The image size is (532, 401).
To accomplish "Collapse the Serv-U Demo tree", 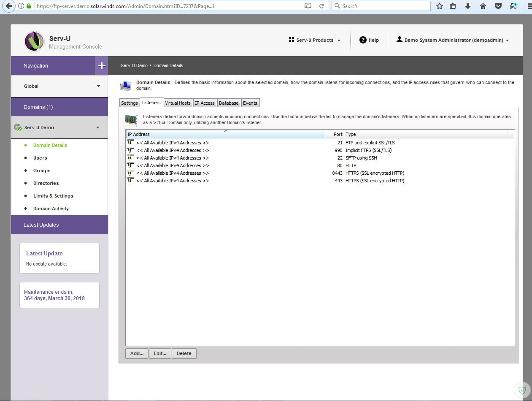I will (97, 127).
